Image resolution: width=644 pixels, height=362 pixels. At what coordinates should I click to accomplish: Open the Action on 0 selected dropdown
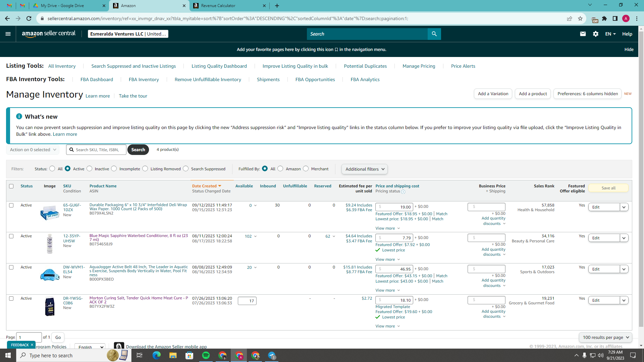click(x=33, y=150)
